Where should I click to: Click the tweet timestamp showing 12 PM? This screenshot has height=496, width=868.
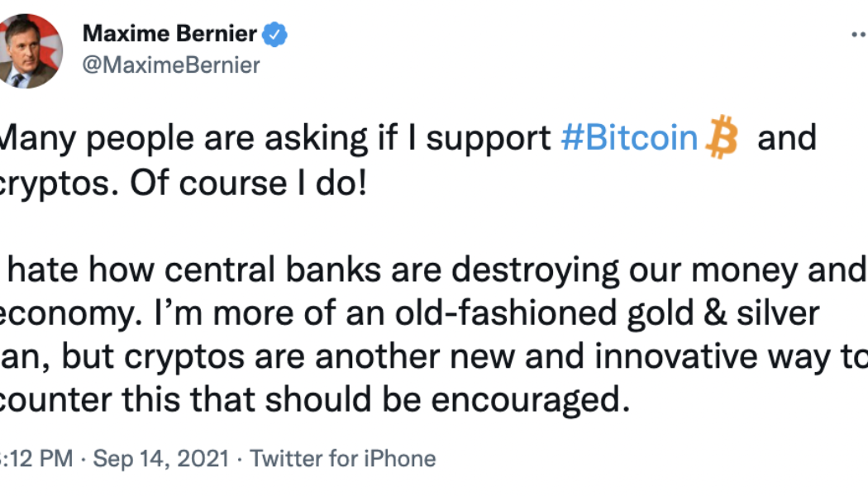click(33, 458)
